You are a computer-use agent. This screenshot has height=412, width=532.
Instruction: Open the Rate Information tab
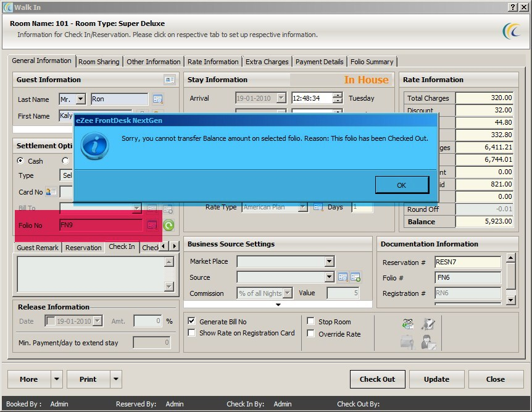point(213,62)
